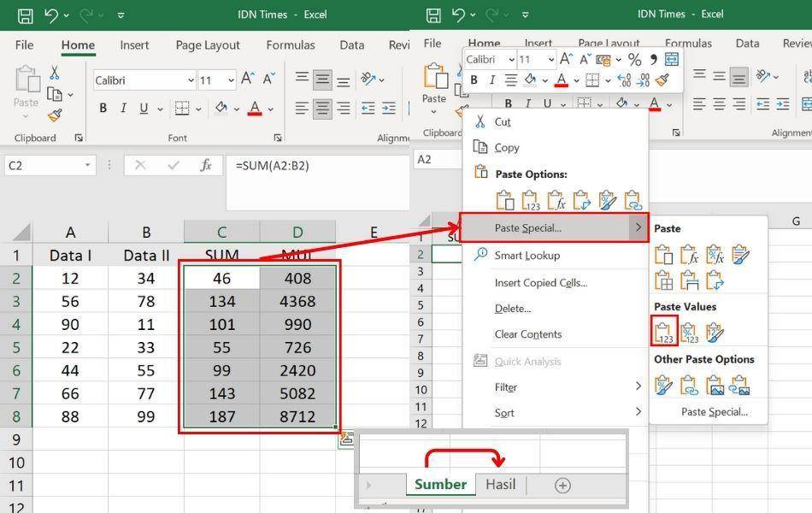Choose Values & Source Formatting in Paste Values group

(x=715, y=332)
